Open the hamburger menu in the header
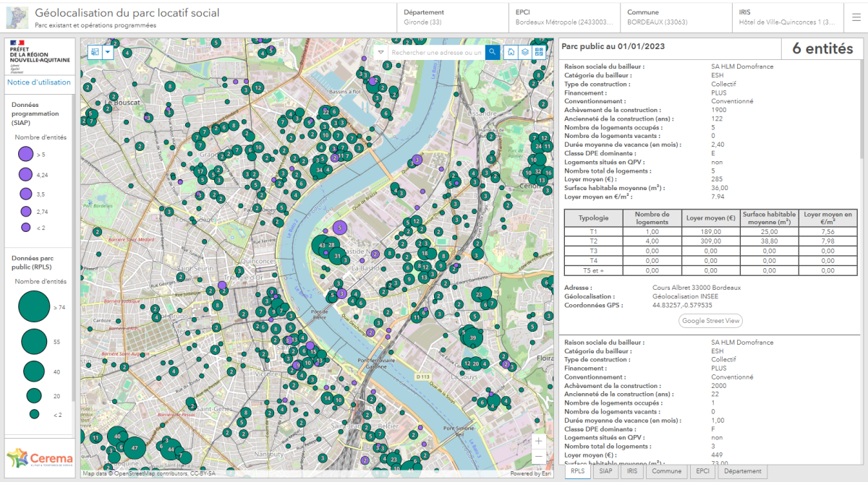868x482 pixels. click(x=856, y=17)
